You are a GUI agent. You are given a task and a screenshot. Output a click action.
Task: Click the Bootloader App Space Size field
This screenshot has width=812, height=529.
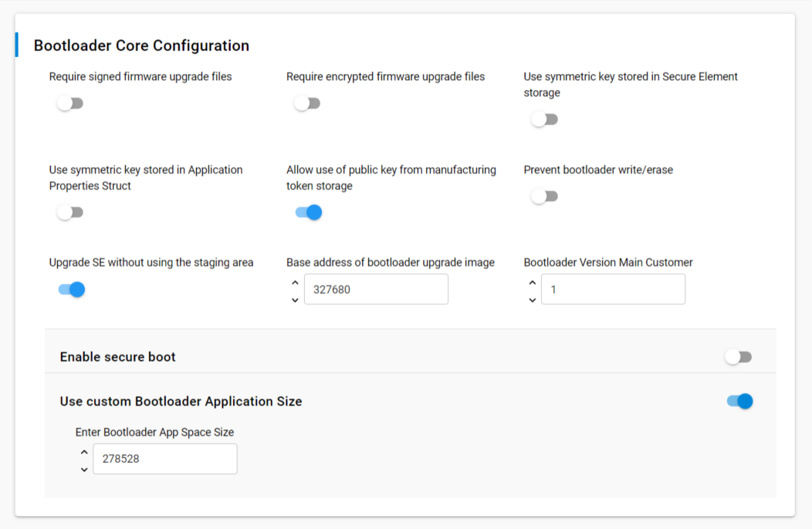[x=164, y=459]
